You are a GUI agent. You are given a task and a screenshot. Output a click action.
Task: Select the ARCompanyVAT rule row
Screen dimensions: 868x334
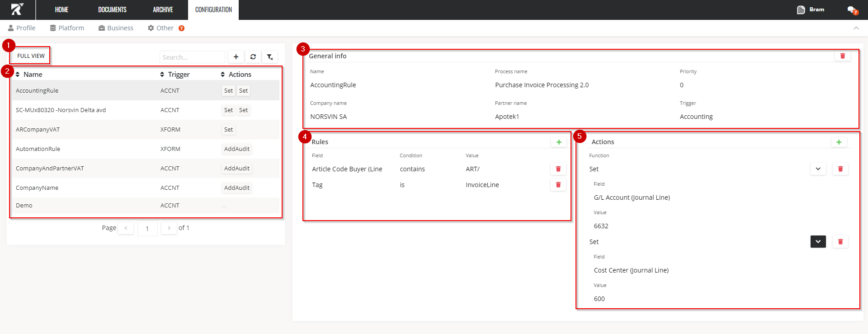(x=38, y=130)
